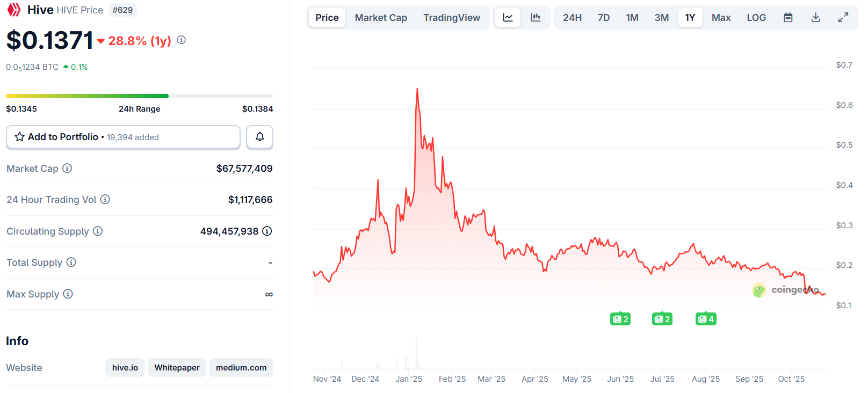
Task: Download chart data icon
Action: [x=815, y=18]
